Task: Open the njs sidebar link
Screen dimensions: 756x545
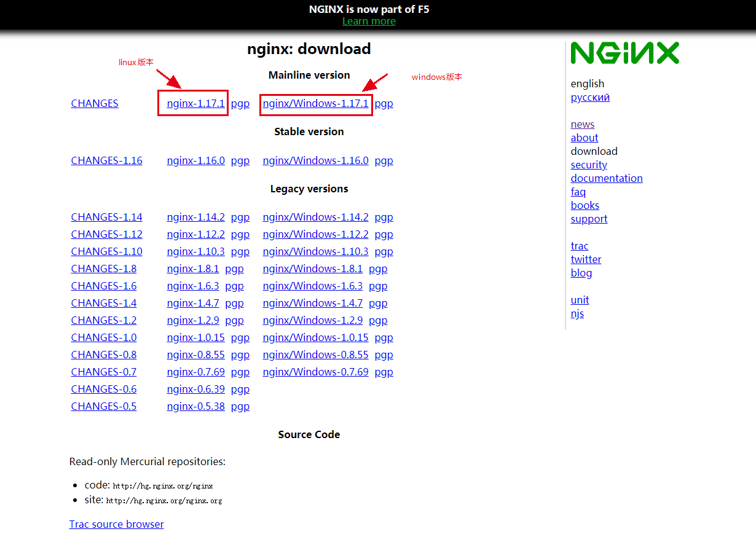Action: point(577,313)
